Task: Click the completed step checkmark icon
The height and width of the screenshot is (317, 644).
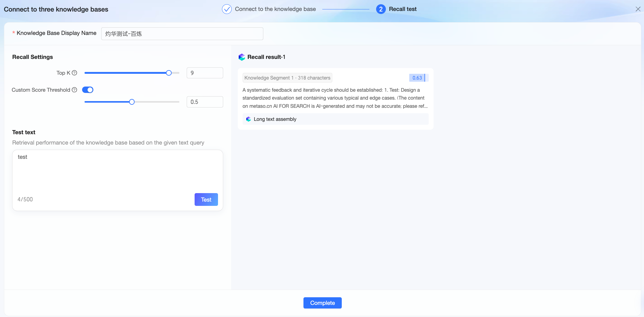Action: [227, 9]
